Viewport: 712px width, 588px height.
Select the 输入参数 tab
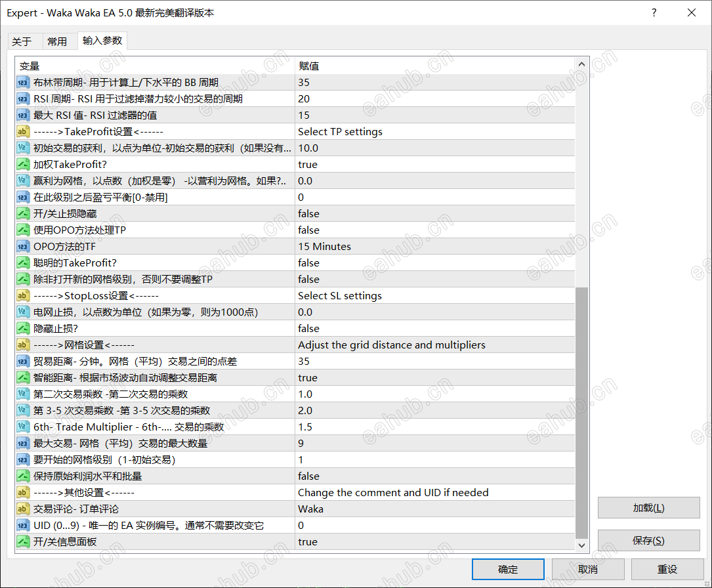coord(102,41)
